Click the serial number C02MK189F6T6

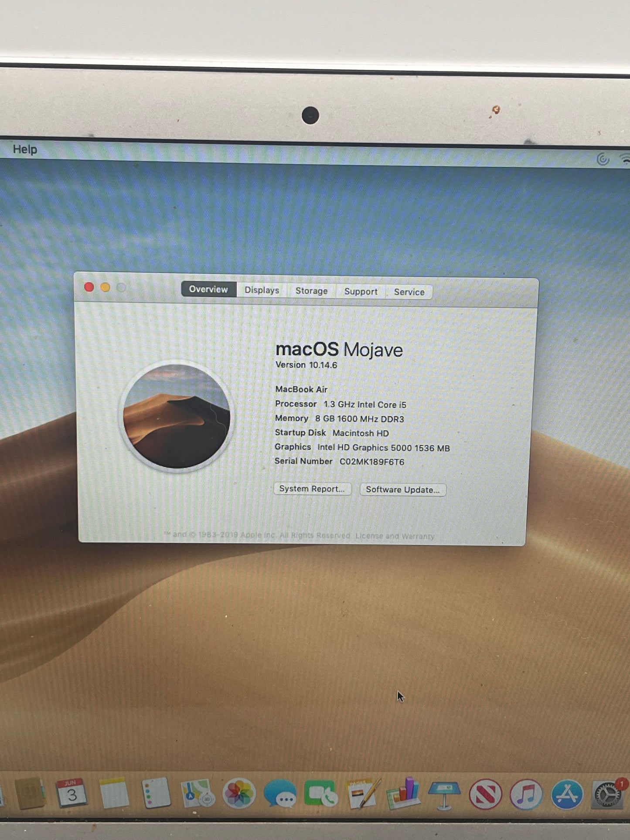372,462
